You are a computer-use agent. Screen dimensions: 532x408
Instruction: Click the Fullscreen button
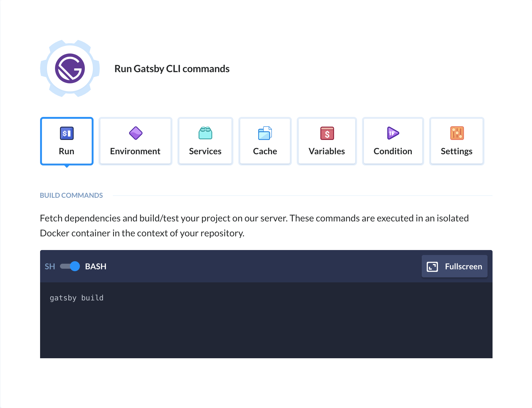click(454, 266)
